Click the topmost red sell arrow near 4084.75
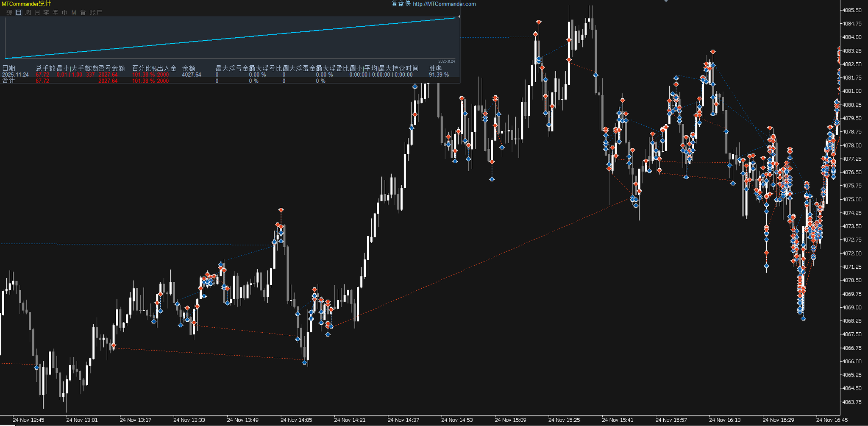Screen dimensions: 868x426 (539, 22)
